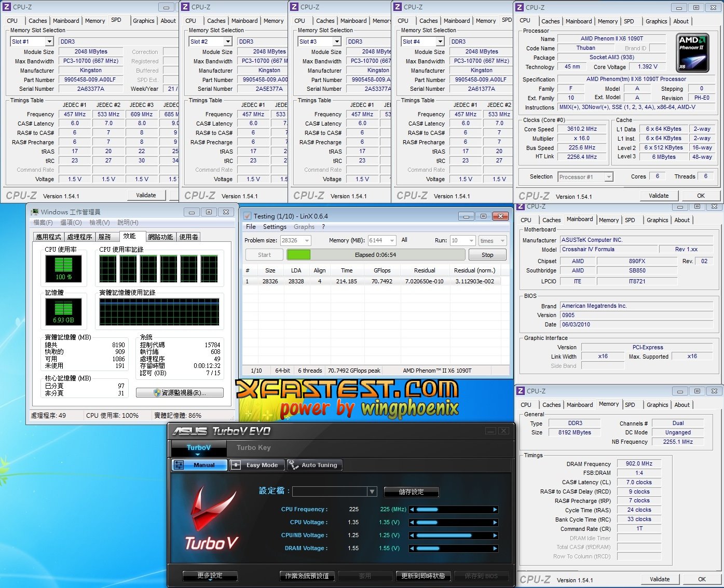
Task: Select the TurboV tab in TurboV EVO
Action: click(199, 447)
